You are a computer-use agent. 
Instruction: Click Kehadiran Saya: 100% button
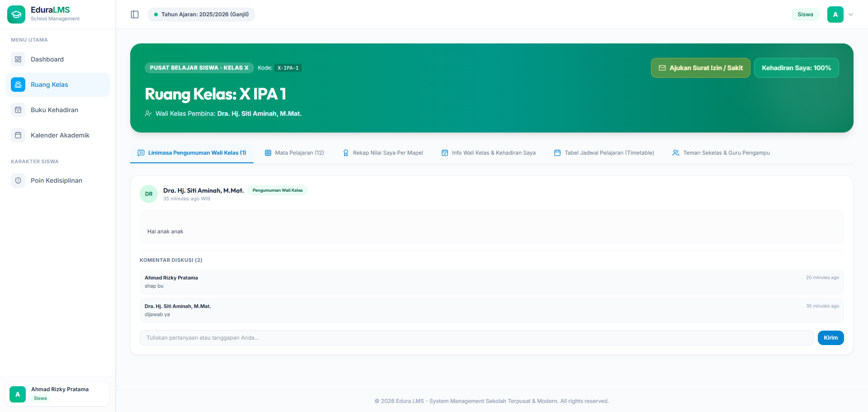pyautogui.click(x=797, y=68)
